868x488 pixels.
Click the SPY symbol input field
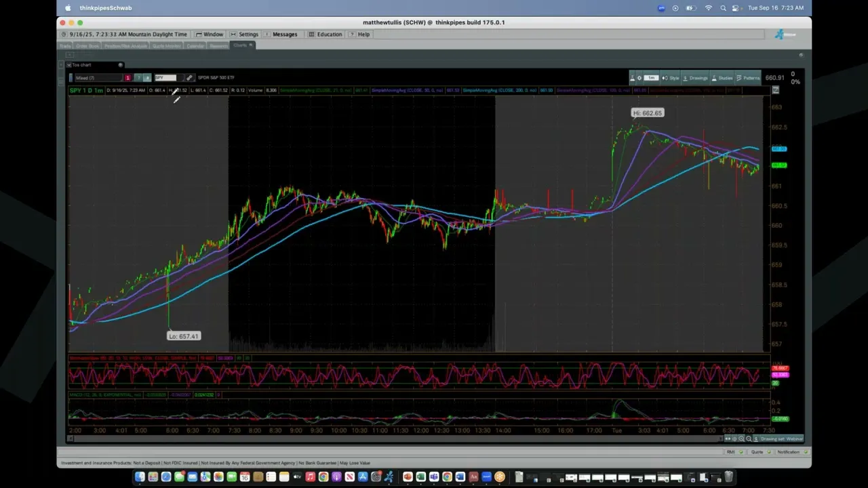[165, 77]
